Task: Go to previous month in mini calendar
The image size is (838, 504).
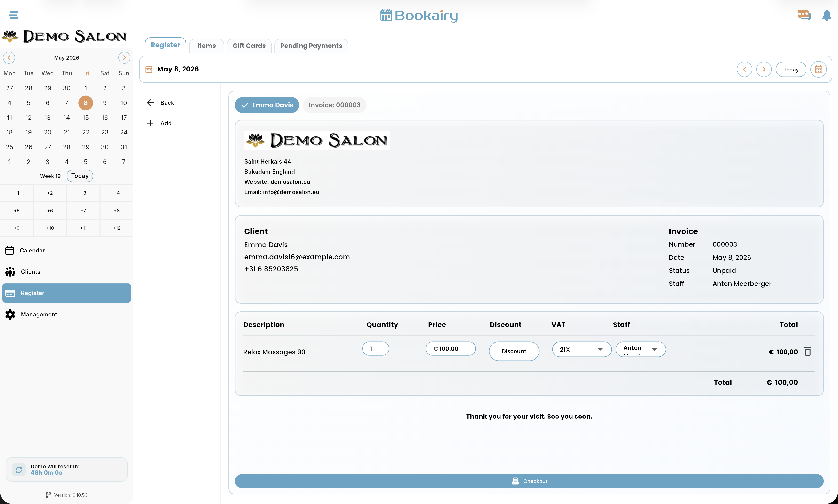Action: click(9, 58)
